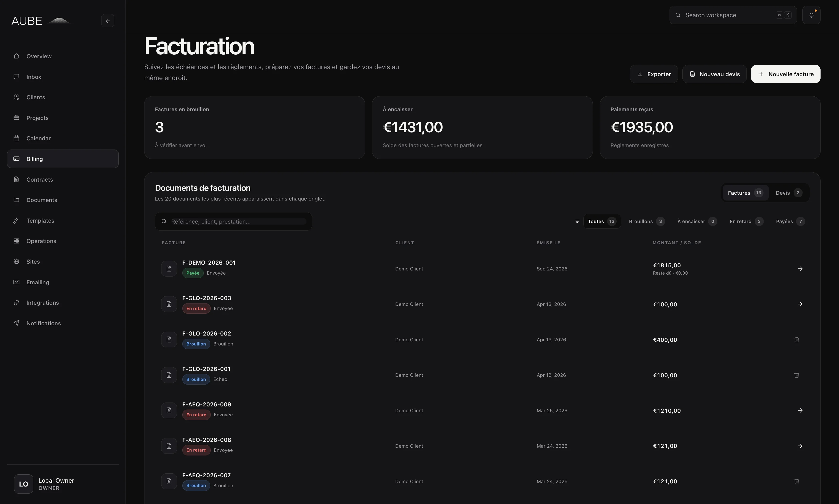Image resolution: width=839 pixels, height=504 pixels.
Task: Click invoice name F-GLO-2026-003
Action: tap(207, 298)
